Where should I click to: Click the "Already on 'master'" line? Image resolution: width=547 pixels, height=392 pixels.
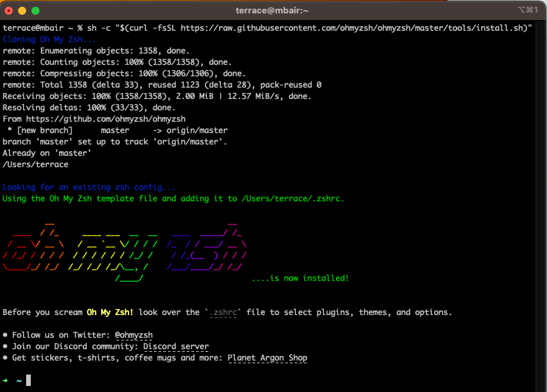[47, 153]
